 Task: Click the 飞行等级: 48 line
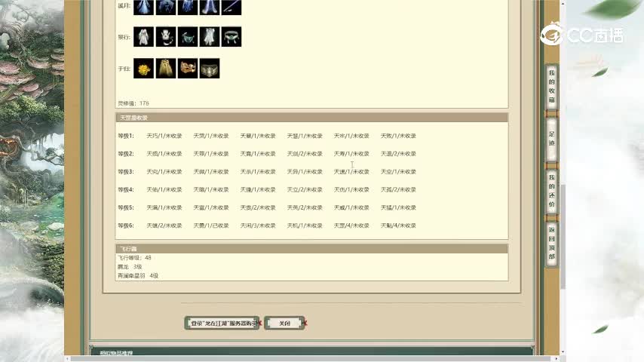(x=135, y=258)
